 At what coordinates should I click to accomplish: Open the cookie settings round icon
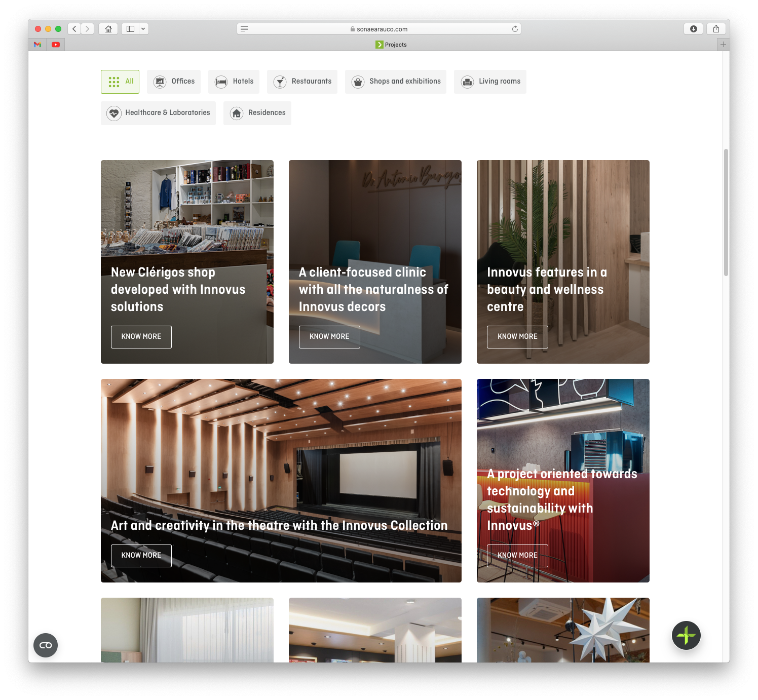(46, 645)
